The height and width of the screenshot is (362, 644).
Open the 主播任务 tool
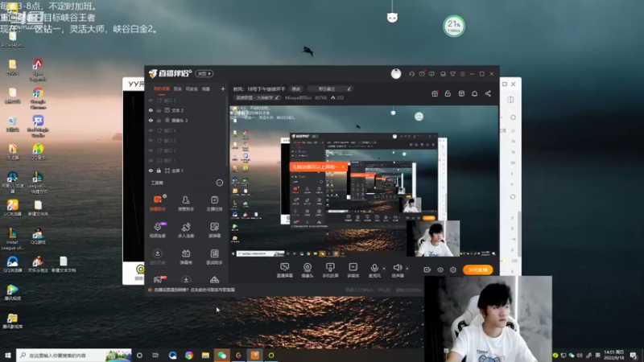click(214, 203)
